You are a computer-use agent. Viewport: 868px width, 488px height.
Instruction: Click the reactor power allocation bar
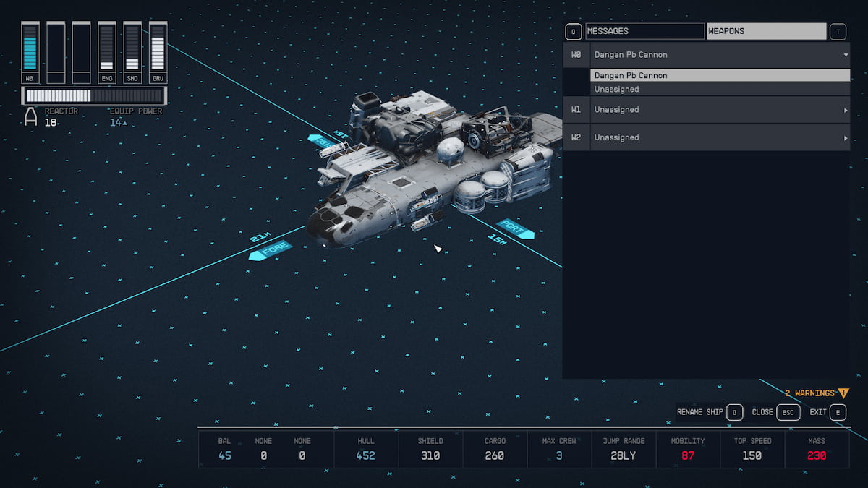coord(94,96)
